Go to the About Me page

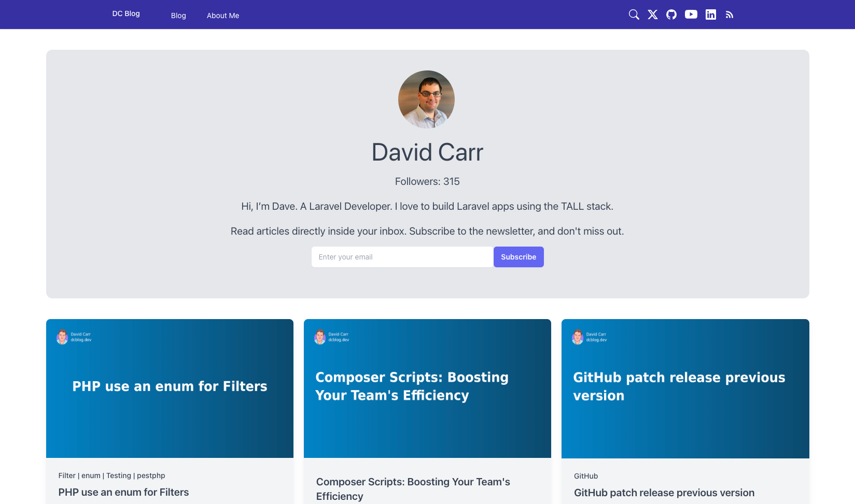(223, 16)
